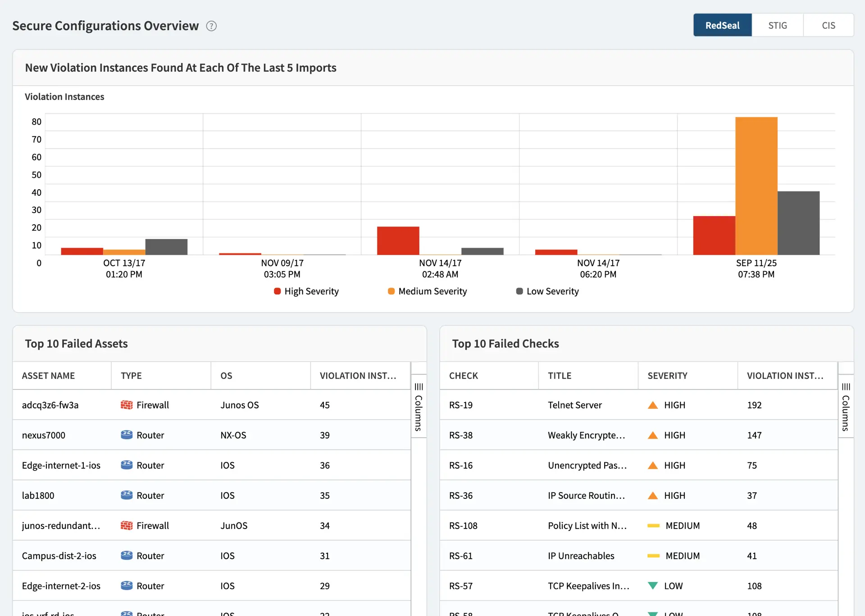Viewport: 865px width, 616px height.
Task: Expand Columns panel in Failed Checks table
Action: (846, 406)
